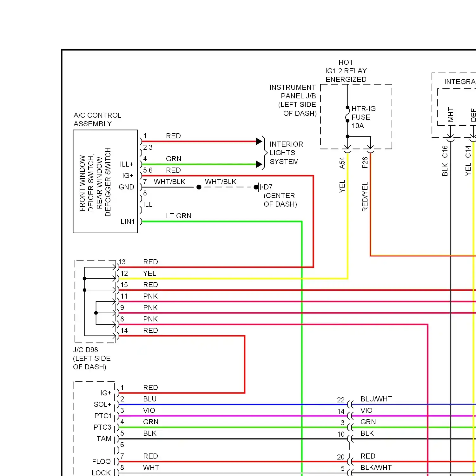476x476 pixels.
Task: Click the BLU/WHT wire label
Action: tap(376, 399)
